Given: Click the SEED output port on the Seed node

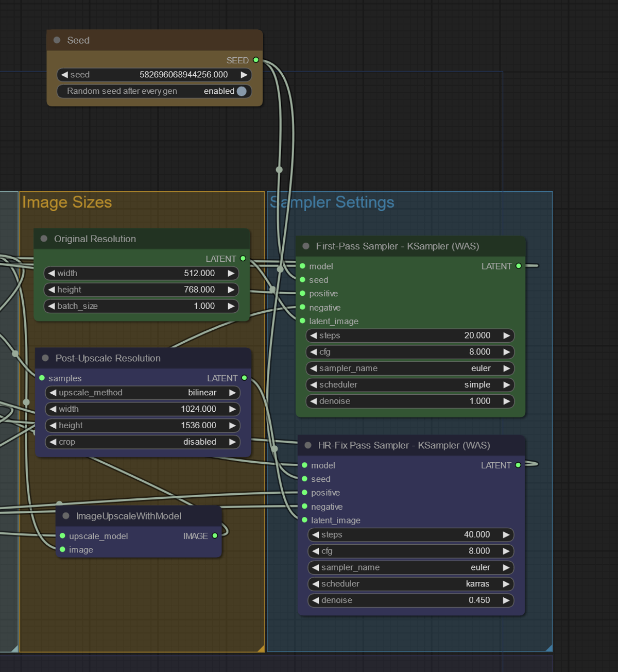Looking at the screenshot, I should [256, 60].
